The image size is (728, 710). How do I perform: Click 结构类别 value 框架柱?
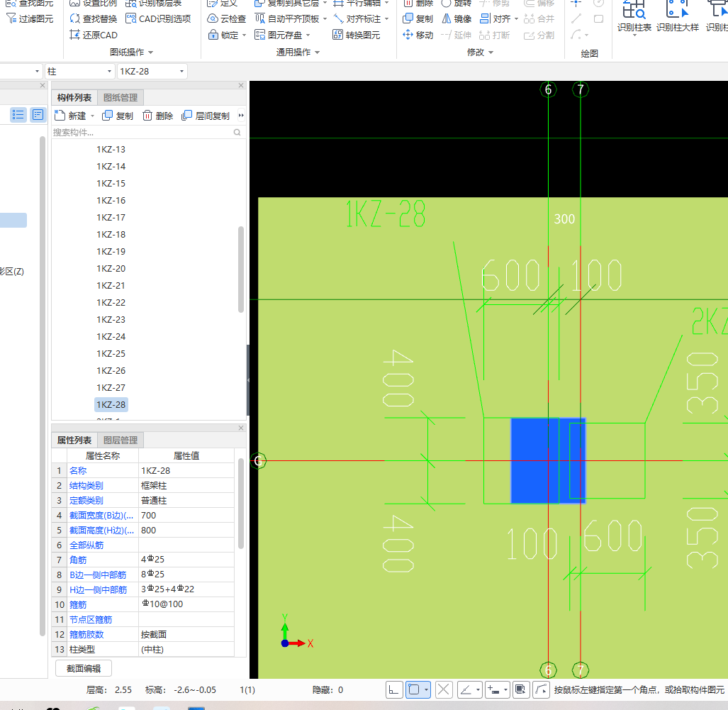pyautogui.click(x=186, y=486)
